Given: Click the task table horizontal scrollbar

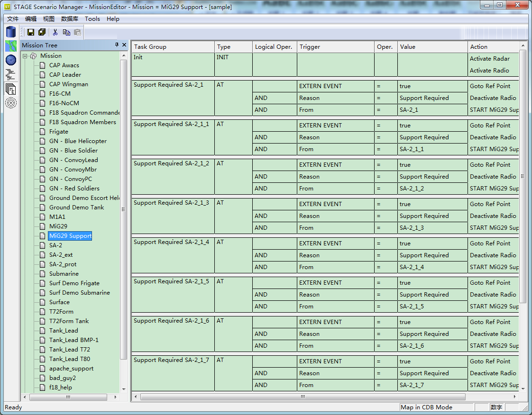Looking at the screenshot, I should tap(303, 397).
